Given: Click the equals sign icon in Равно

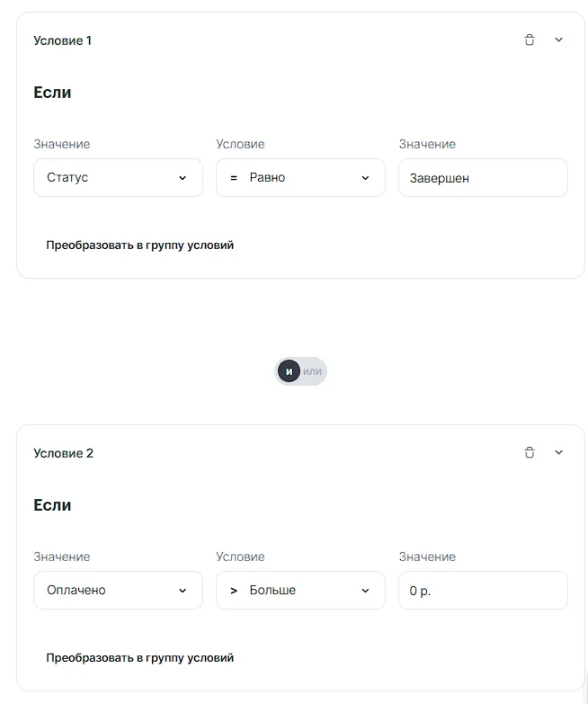Looking at the screenshot, I should click(x=234, y=178).
